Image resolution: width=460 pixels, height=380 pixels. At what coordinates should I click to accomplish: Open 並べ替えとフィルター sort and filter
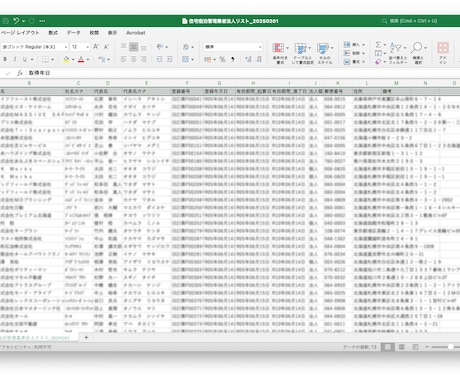pyautogui.click(x=398, y=53)
